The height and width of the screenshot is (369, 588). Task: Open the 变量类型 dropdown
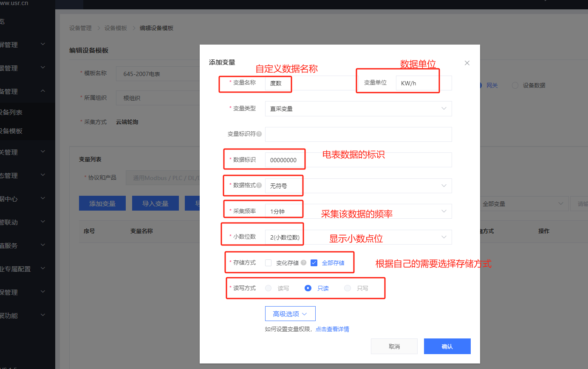point(358,109)
